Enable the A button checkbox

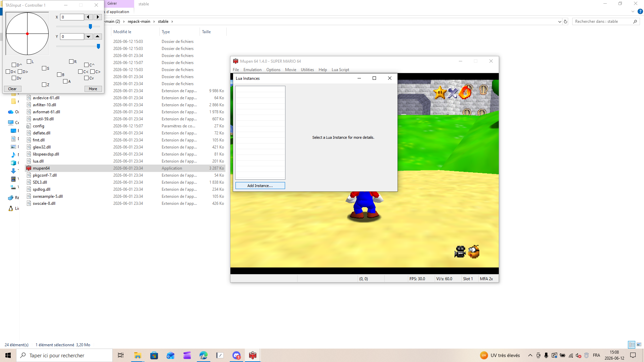65,81
